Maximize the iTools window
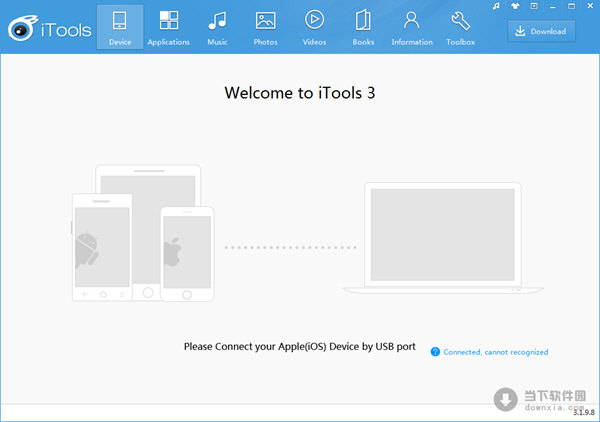 tap(571, 6)
